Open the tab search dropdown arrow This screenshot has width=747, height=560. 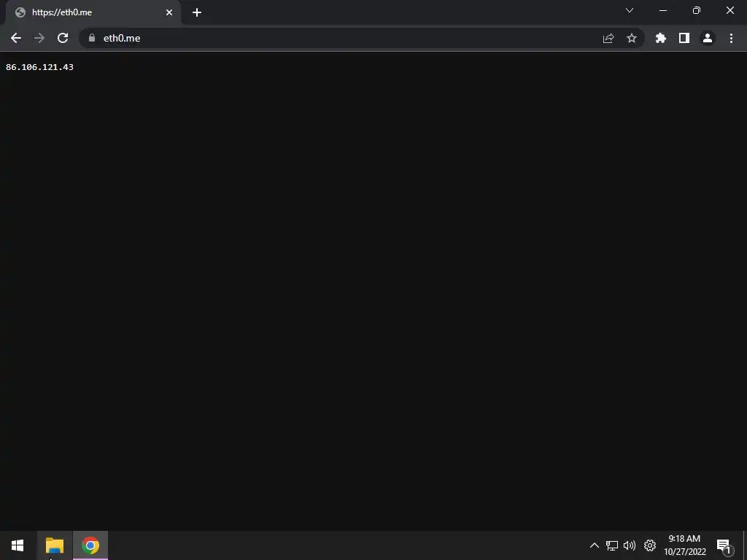(630, 10)
